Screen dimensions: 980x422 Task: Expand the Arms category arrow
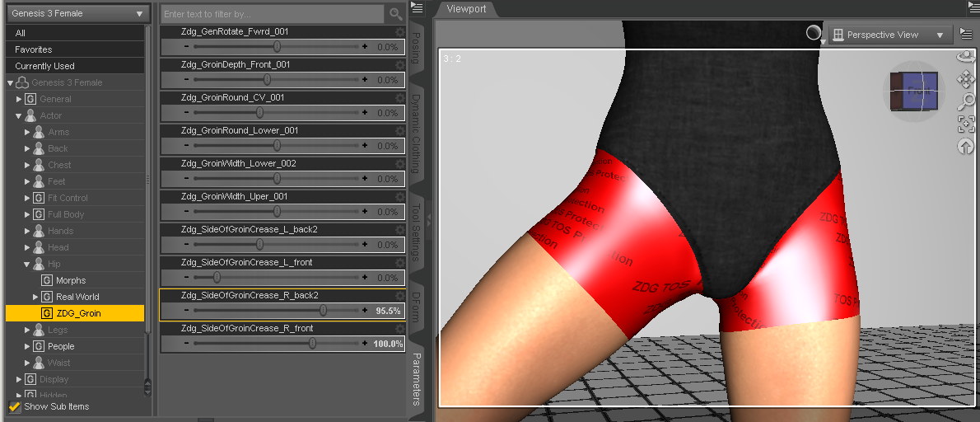coord(27,132)
